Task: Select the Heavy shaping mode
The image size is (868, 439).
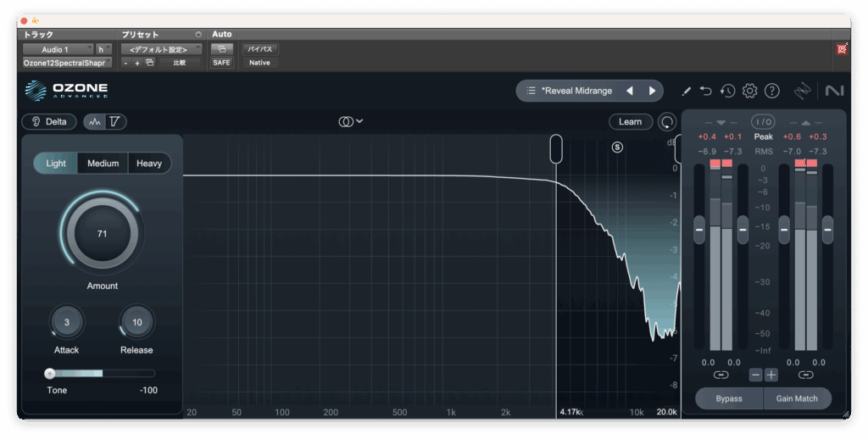Action: tap(149, 164)
